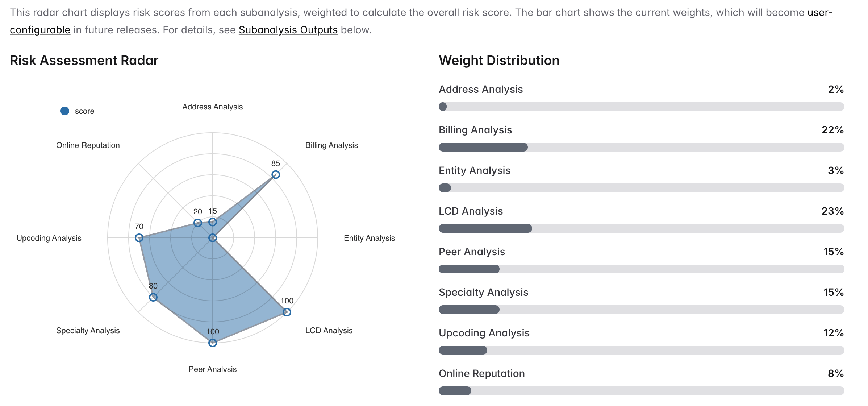
Task: Follow the Subanalysis Outputs link
Action: point(288,30)
